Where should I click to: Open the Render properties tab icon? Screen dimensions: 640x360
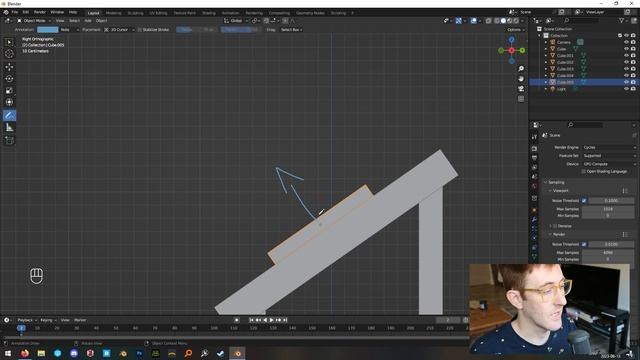pyautogui.click(x=534, y=148)
